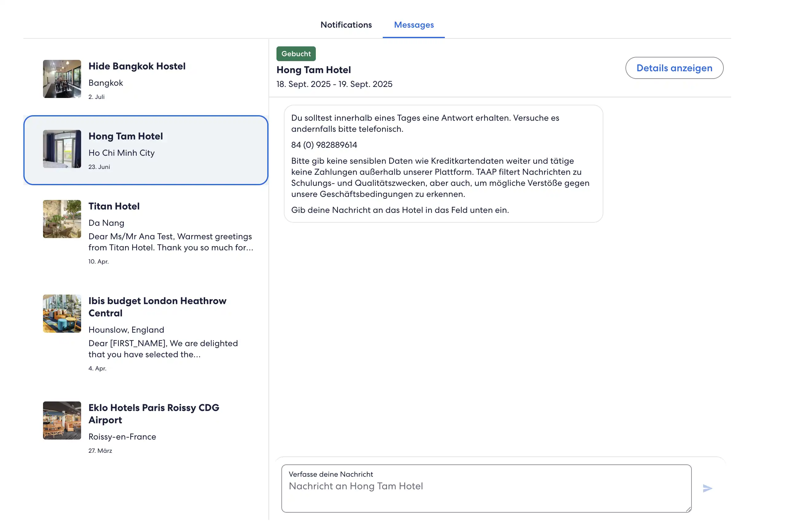Select the Messages tab
The height and width of the screenshot is (532, 811).
point(414,25)
